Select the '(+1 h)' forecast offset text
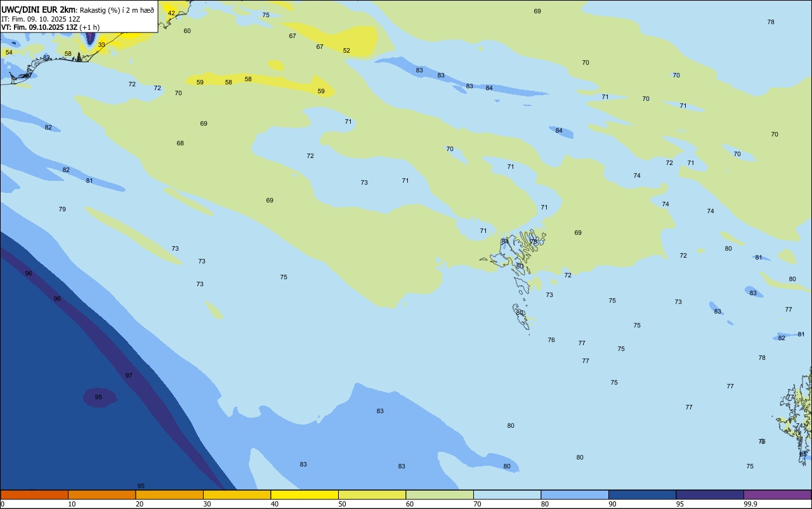The width and height of the screenshot is (812, 509). 89,27
